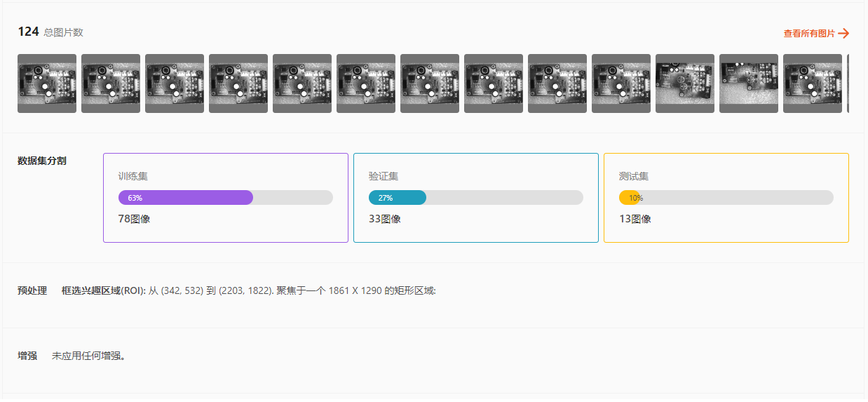Screen dimensions: 868x402
Task: Click the orange arrow icon beside 查看所有图片
Action: pyautogui.click(x=843, y=33)
